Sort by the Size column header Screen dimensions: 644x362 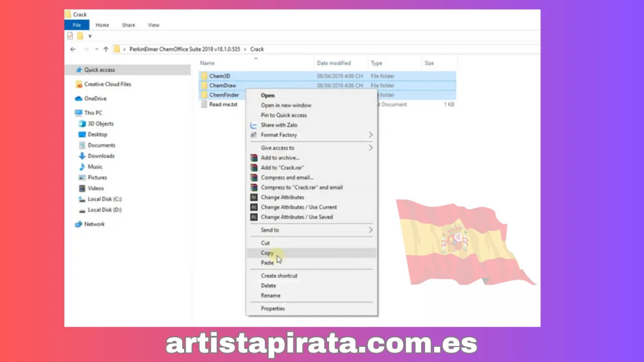tap(429, 63)
